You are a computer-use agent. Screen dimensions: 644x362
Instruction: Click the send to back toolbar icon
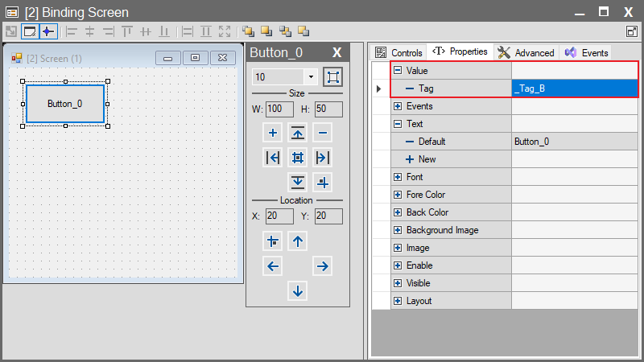coord(266,31)
